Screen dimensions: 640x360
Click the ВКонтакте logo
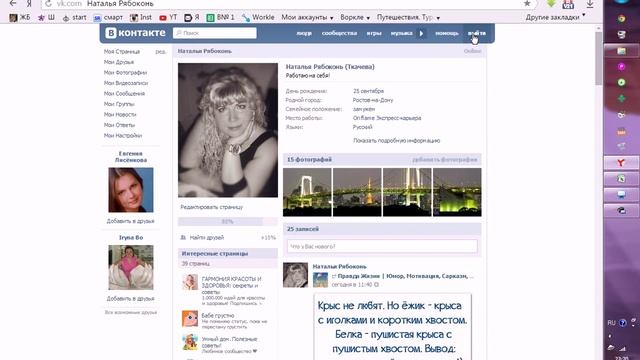click(x=135, y=33)
